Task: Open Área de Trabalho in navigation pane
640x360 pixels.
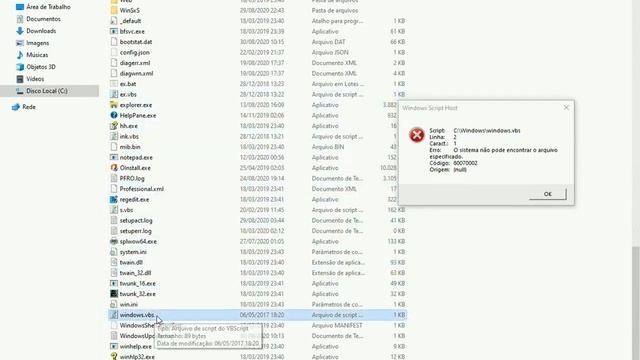Action: pos(48,7)
